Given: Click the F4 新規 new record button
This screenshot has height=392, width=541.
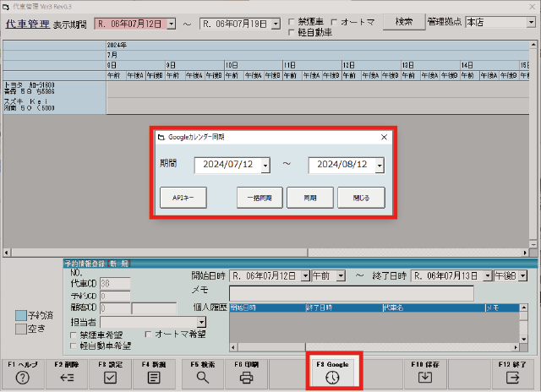Looking at the screenshot, I should (154, 373).
